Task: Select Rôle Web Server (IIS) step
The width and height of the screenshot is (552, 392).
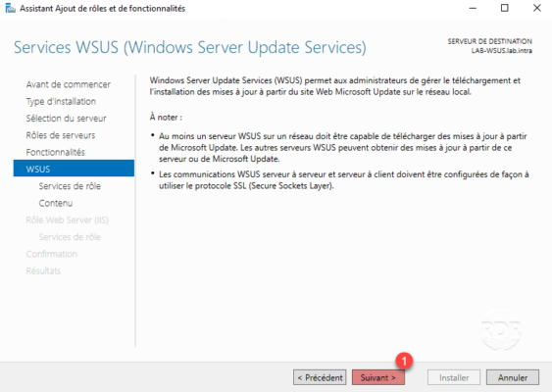Action: click(68, 220)
